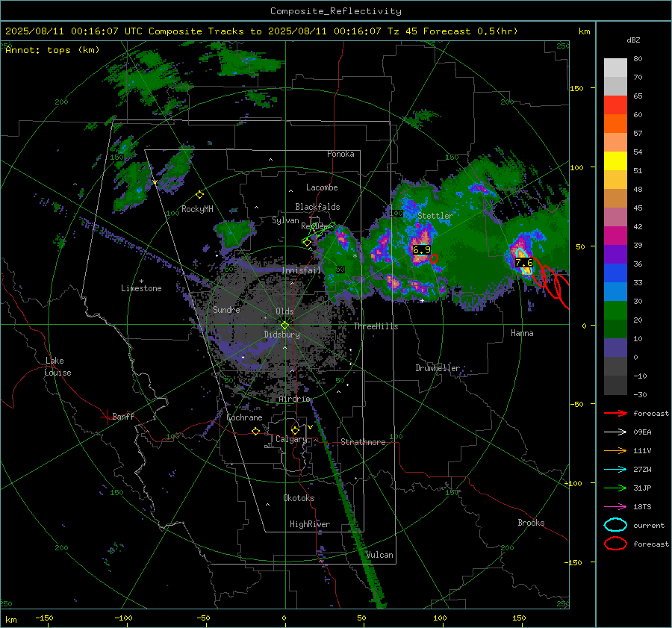Select the yellow 51-54 dBZ color swatch

pyautogui.click(x=615, y=161)
